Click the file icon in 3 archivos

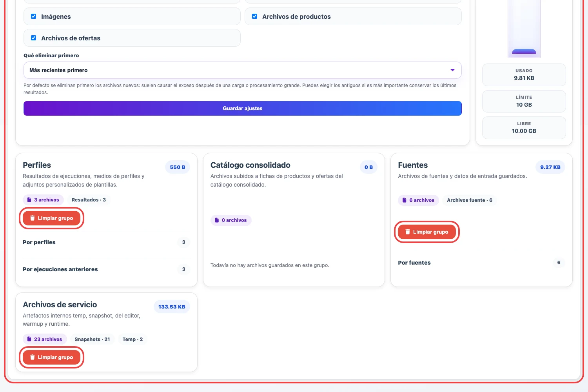coord(29,200)
